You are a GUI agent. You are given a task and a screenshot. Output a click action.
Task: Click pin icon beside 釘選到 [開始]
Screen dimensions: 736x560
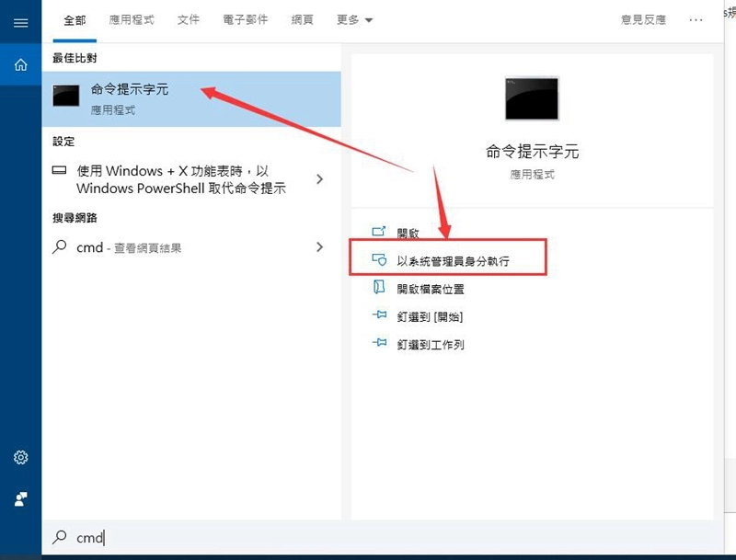[379, 315]
